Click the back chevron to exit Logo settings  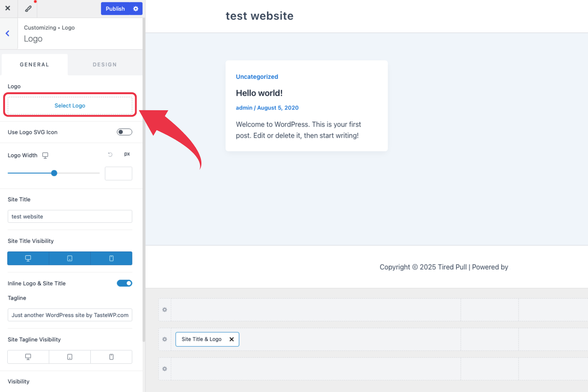click(8, 33)
